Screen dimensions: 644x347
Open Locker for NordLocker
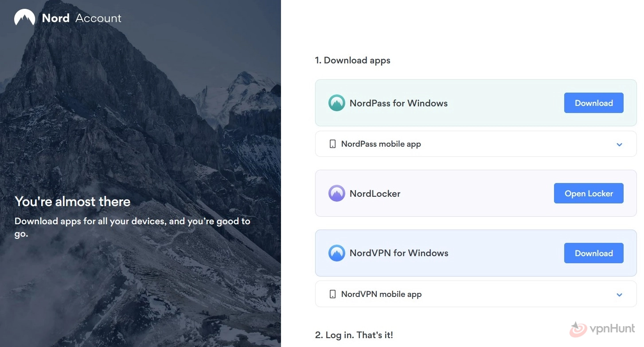tap(589, 193)
